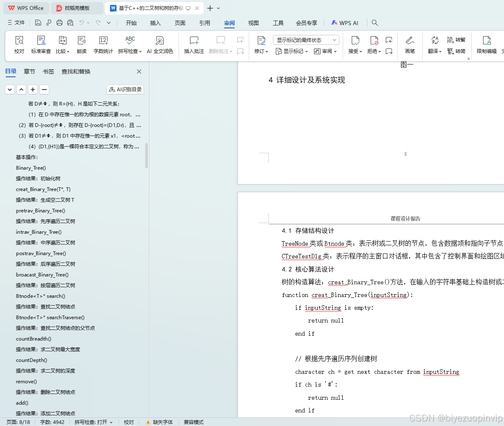
Task: Click the plus button in outline pane
Action: point(33,89)
